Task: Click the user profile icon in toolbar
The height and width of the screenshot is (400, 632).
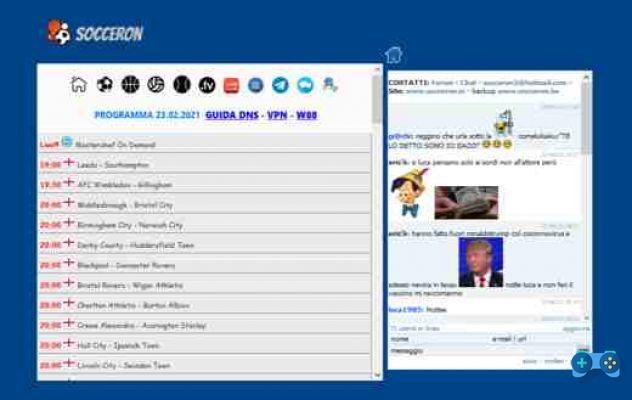Action: (329, 85)
